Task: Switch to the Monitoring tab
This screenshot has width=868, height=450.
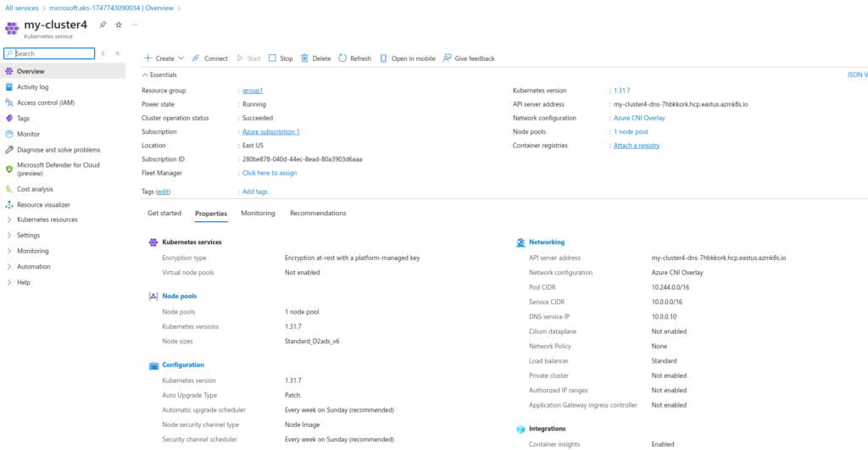Action: tap(258, 214)
